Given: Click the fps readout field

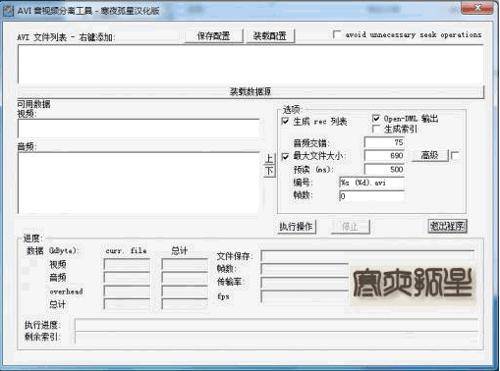Looking at the screenshot, I should pos(305,296).
